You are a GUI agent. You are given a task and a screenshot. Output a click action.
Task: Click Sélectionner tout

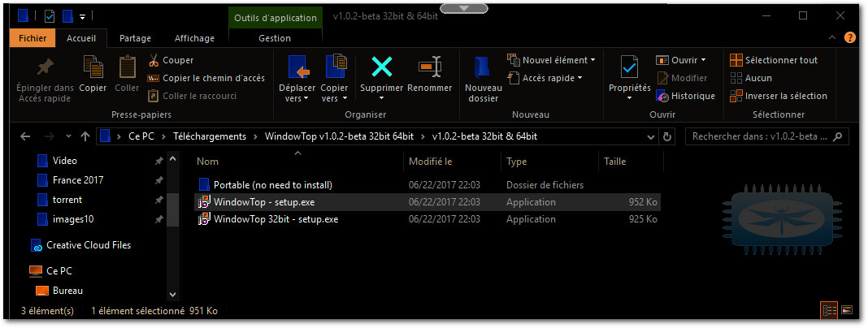coord(774,60)
